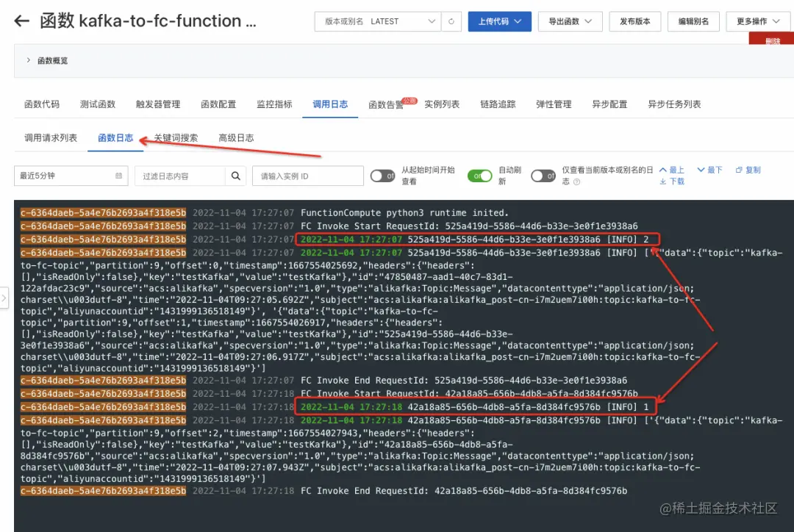This screenshot has width=794, height=532.
Task: Open the 弹性管理 tab
Action: click(x=554, y=104)
